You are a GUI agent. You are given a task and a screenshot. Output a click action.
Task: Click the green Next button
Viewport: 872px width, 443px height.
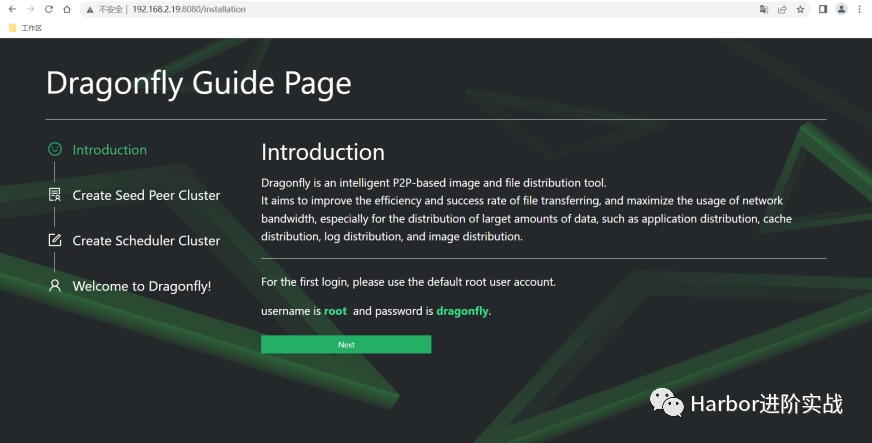point(346,344)
